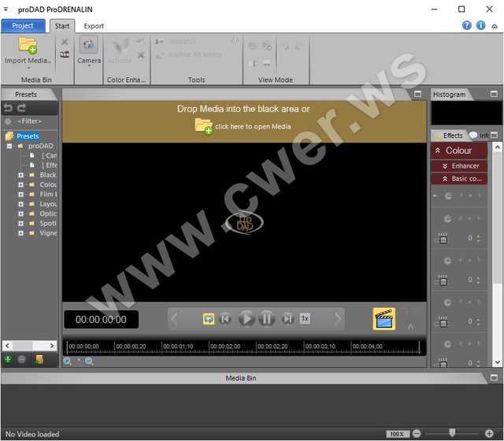This screenshot has height=441, width=504.
Task: Toggle the 1x playback speed button
Action: coord(305,319)
